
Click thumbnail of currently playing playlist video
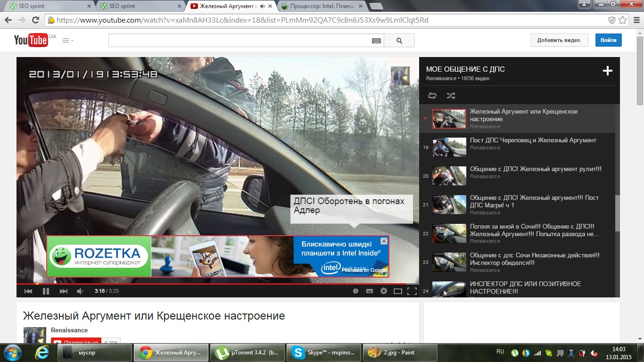click(x=449, y=119)
